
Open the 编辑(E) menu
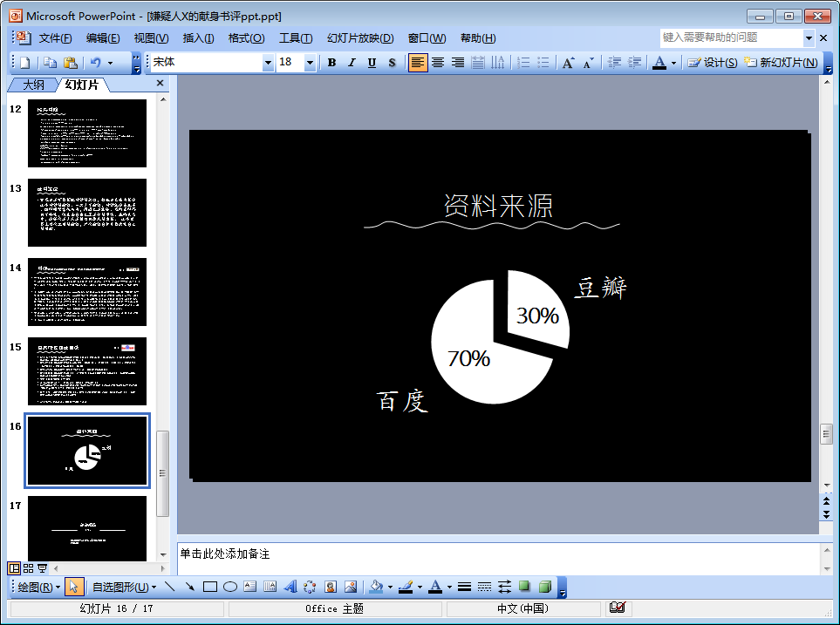point(103,38)
